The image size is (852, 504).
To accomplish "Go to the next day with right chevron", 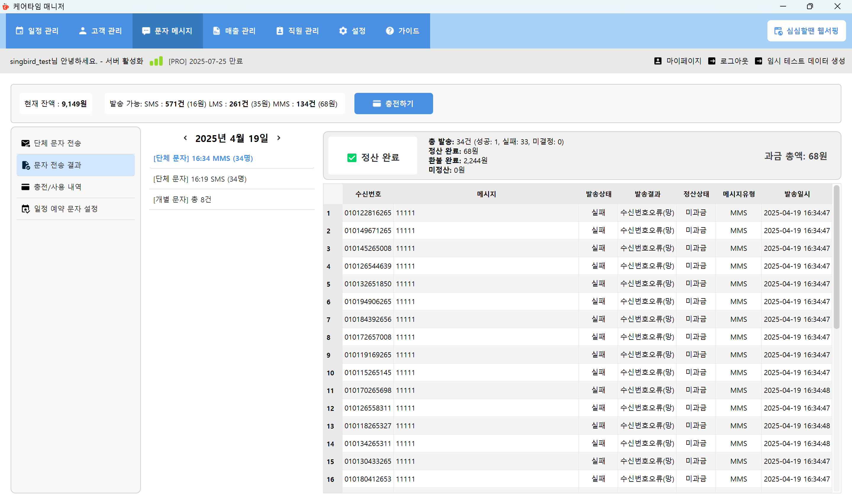I will click(279, 138).
